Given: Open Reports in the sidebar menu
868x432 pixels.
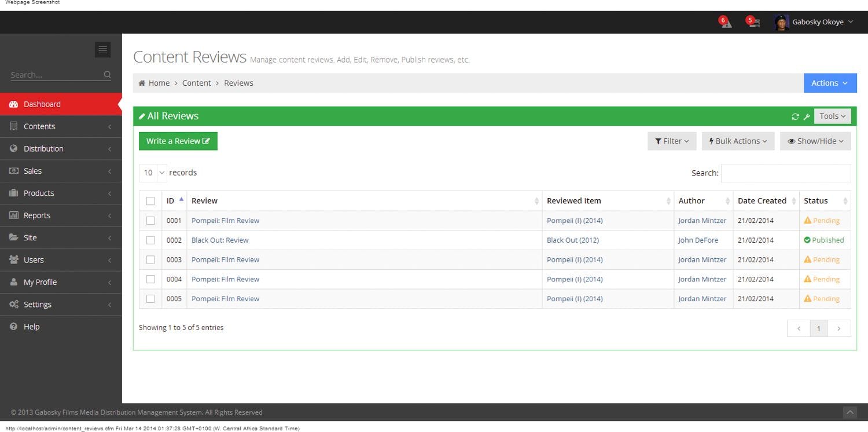Looking at the screenshot, I should pos(61,215).
